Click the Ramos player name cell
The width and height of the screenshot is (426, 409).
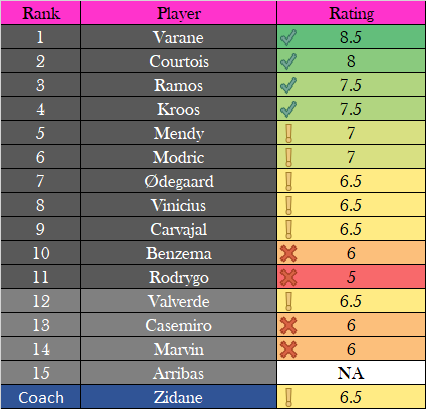pyautogui.click(x=179, y=85)
